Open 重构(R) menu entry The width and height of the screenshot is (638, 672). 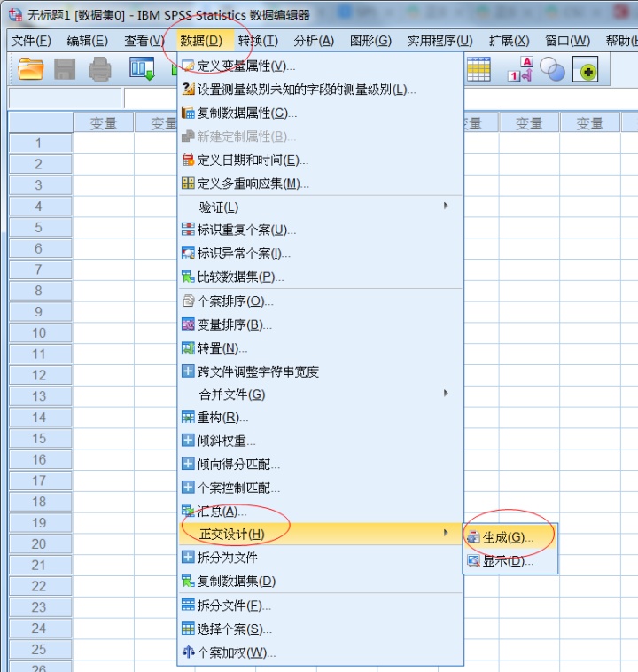pyautogui.click(x=320, y=418)
